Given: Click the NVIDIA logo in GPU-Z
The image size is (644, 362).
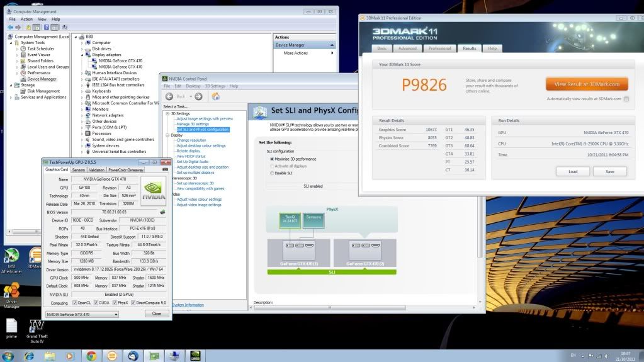Looking at the screenshot, I should pos(153,191).
